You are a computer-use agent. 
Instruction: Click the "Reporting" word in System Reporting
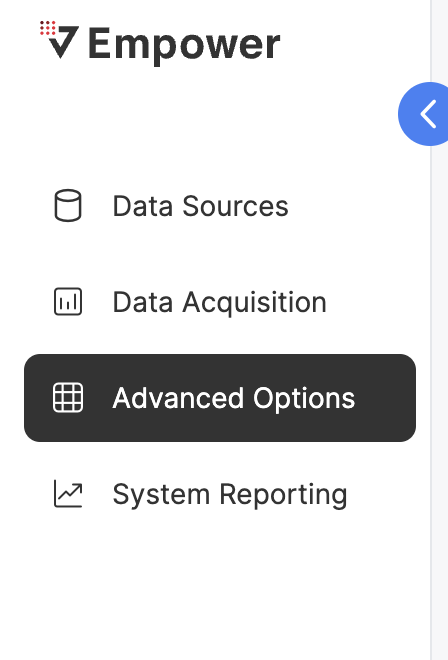tap(283, 495)
